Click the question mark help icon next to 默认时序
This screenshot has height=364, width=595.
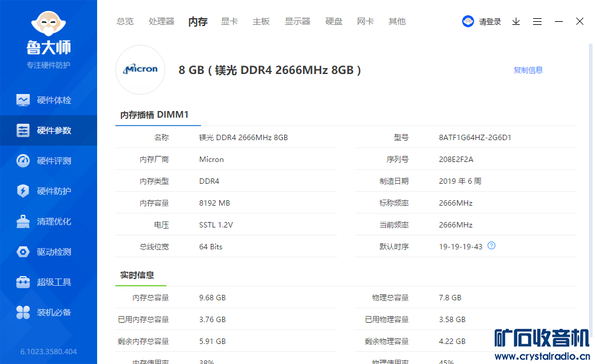[x=491, y=246]
